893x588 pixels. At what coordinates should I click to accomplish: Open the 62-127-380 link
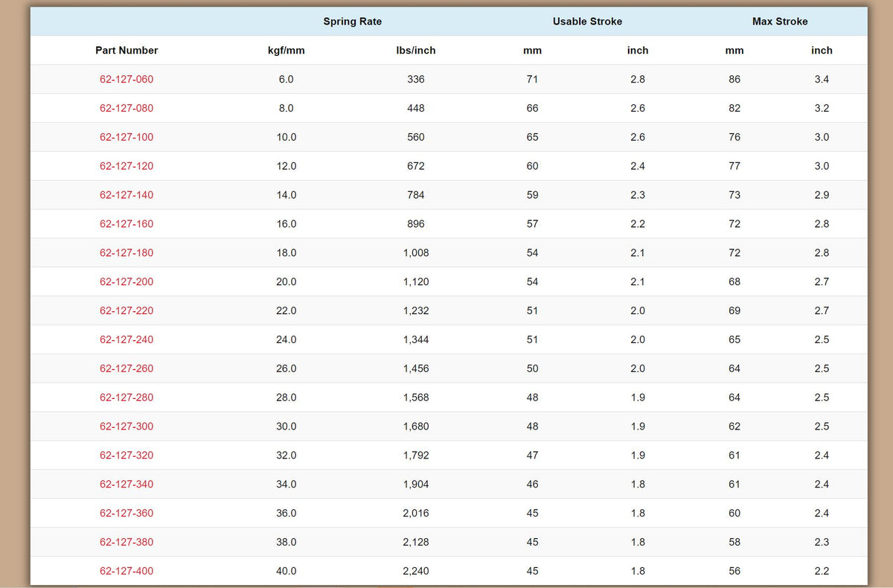pyautogui.click(x=127, y=543)
